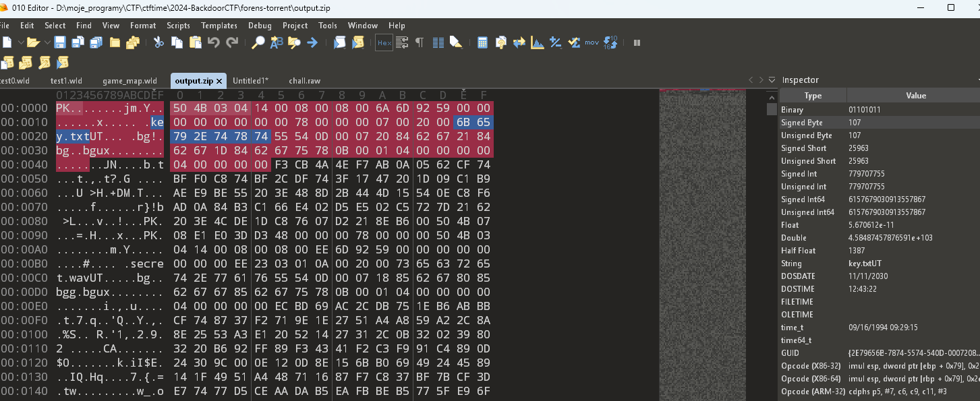Click the Cut scissors icon
980x401 pixels.
coord(158,42)
